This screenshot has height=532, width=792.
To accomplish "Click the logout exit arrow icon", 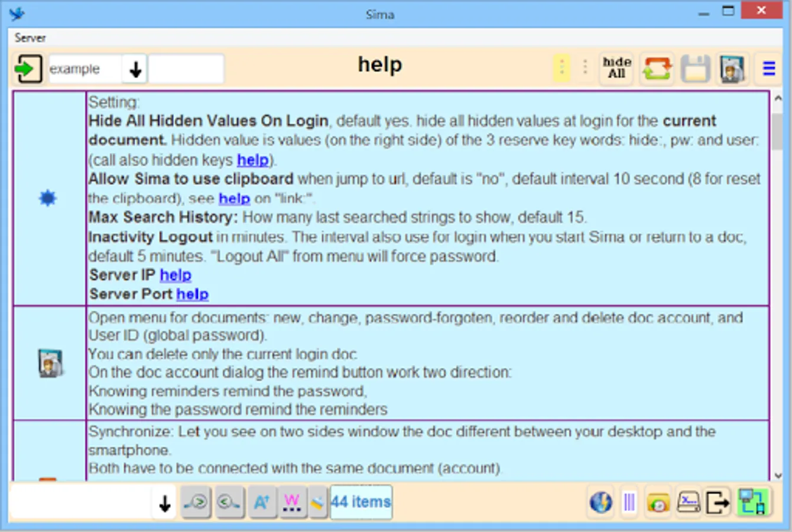I will [x=718, y=502].
